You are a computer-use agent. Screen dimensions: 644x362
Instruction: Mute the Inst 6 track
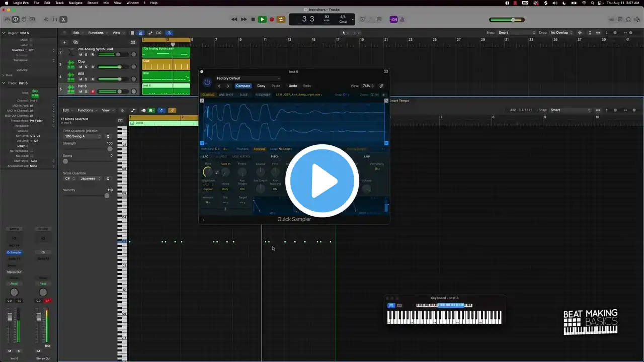[80, 92]
